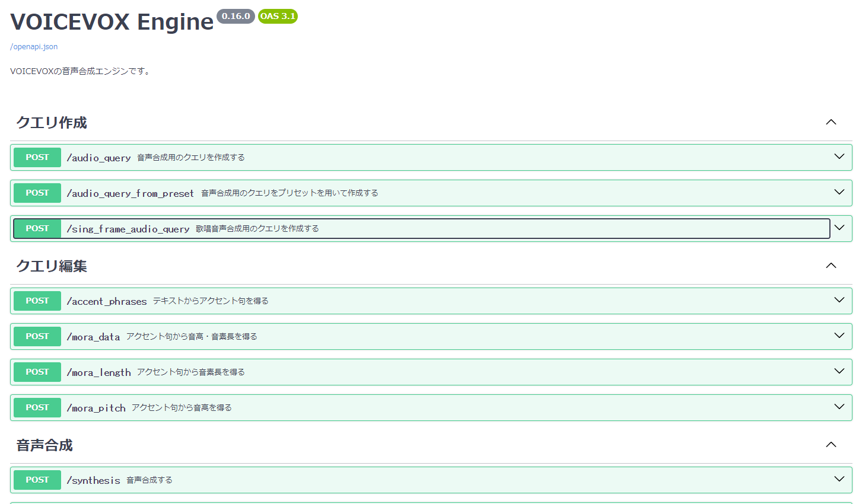Expand the /mora_data endpoint chevron
Screen dimensions: 859x504
click(x=839, y=336)
